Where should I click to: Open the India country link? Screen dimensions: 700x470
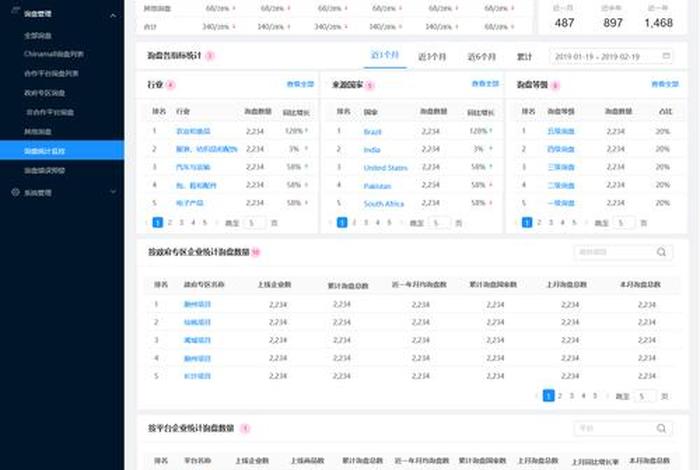(x=372, y=150)
